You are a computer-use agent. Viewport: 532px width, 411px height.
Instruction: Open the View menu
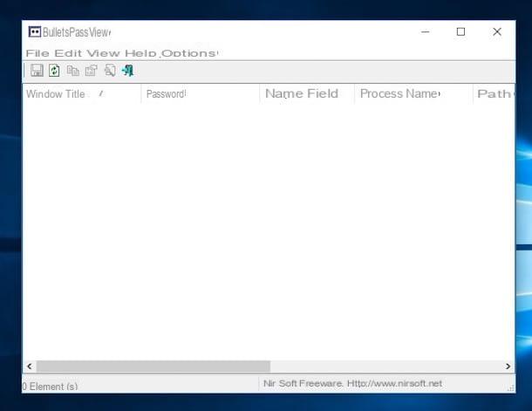(103, 53)
